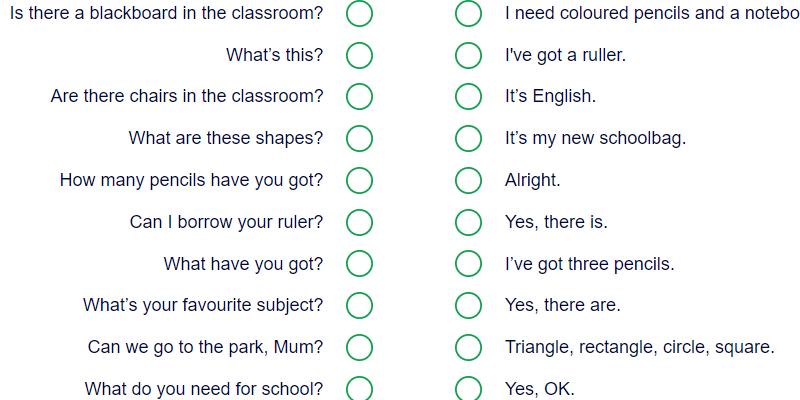This screenshot has height=400, width=800.
Task: Click circle for "What's your favourite subject?"
Action: [360, 305]
